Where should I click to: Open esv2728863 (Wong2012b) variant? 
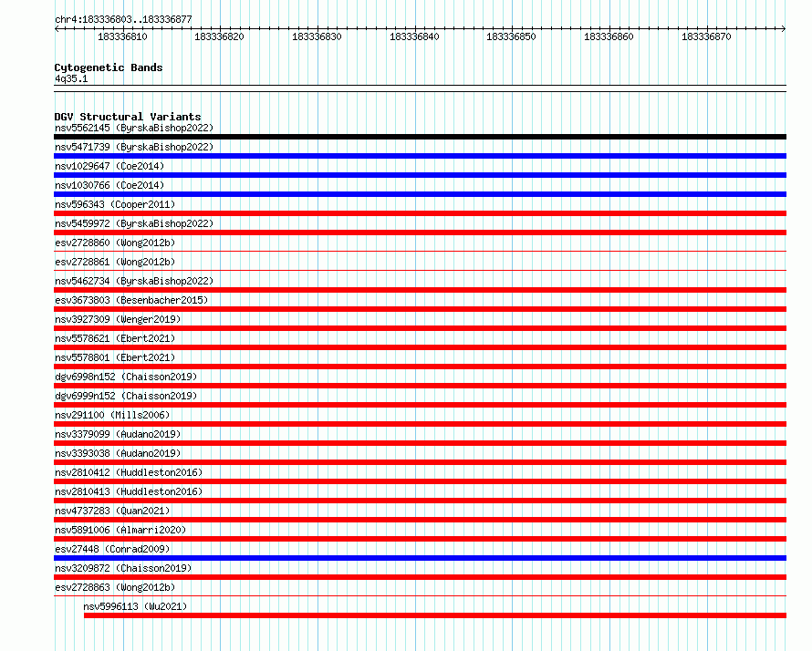click(x=115, y=587)
